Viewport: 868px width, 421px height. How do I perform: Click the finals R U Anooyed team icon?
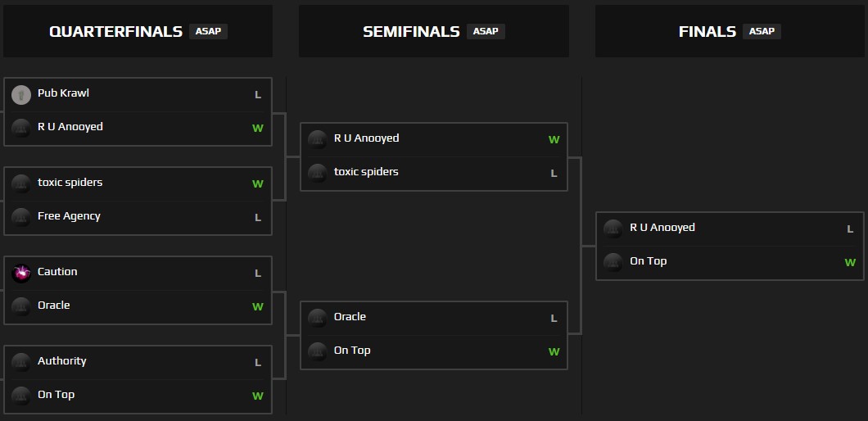tap(613, 229)
